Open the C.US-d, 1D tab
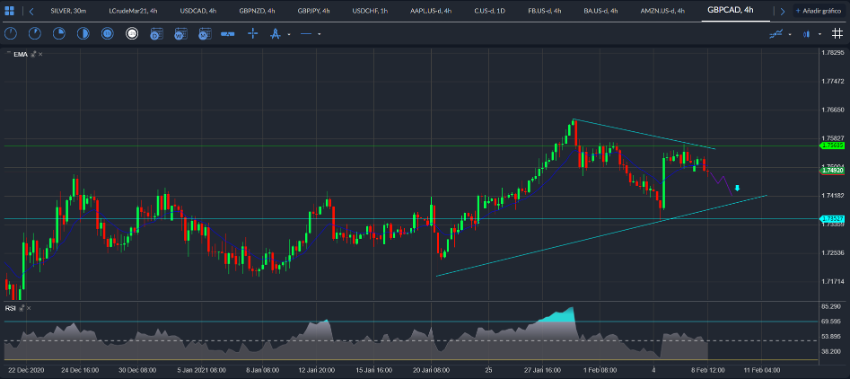Image resolution: width=850 pixels, height=380 pixels. [490, 11]
